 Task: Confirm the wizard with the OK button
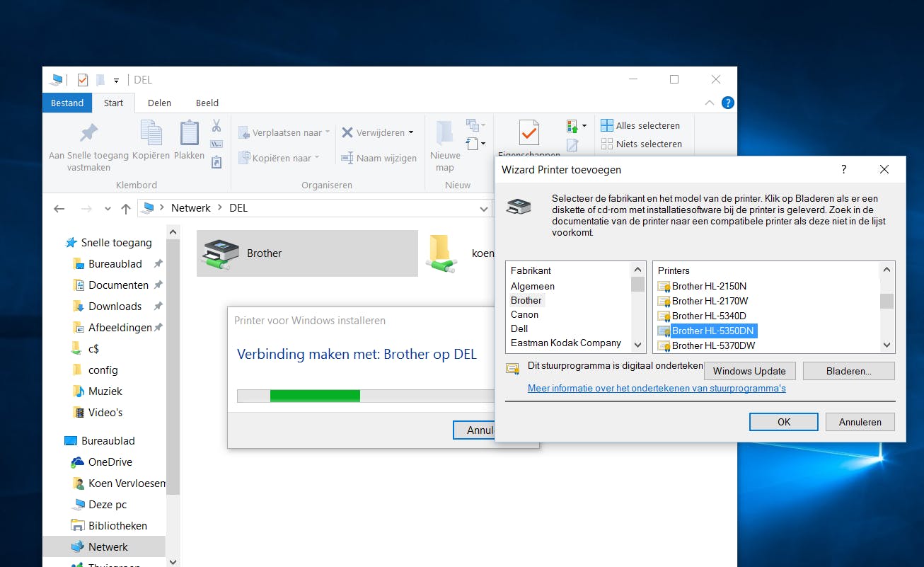pyautogui.click(x=784, y=422)
